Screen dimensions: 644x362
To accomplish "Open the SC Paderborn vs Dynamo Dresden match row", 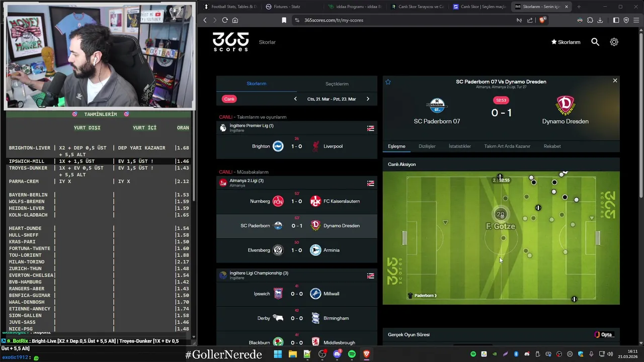I will 297,226.
